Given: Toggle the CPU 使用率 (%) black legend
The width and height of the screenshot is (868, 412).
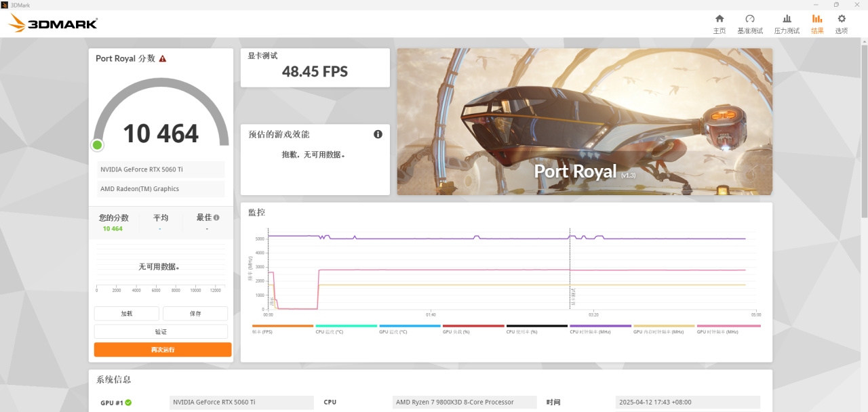Looking at the screenshot, I should click(537, 326).
